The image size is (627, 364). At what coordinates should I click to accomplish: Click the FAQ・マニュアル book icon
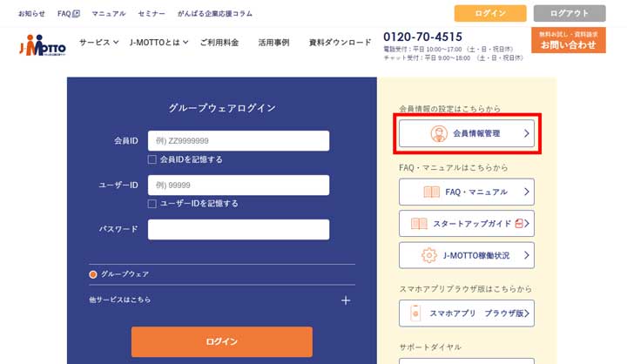tap(431, 192)
